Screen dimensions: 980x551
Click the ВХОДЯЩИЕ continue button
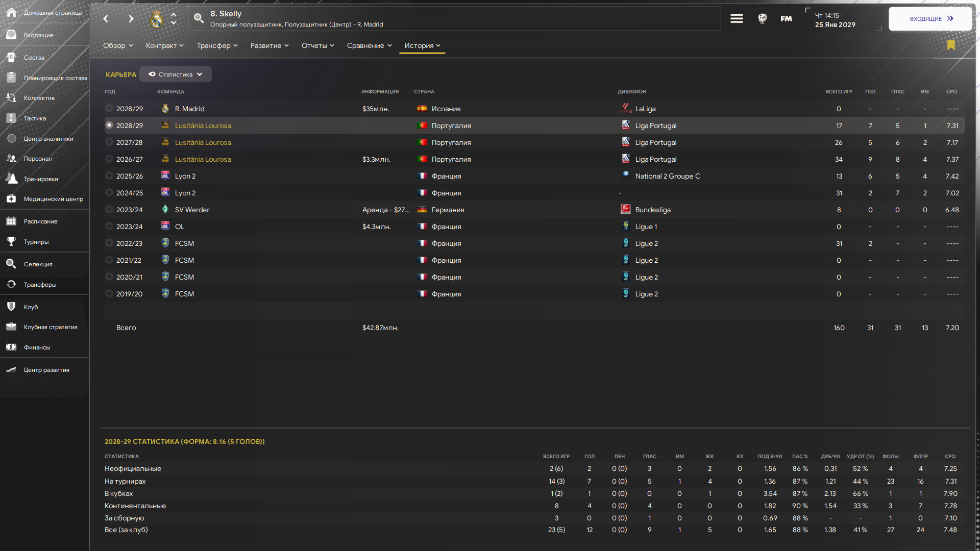930,19
